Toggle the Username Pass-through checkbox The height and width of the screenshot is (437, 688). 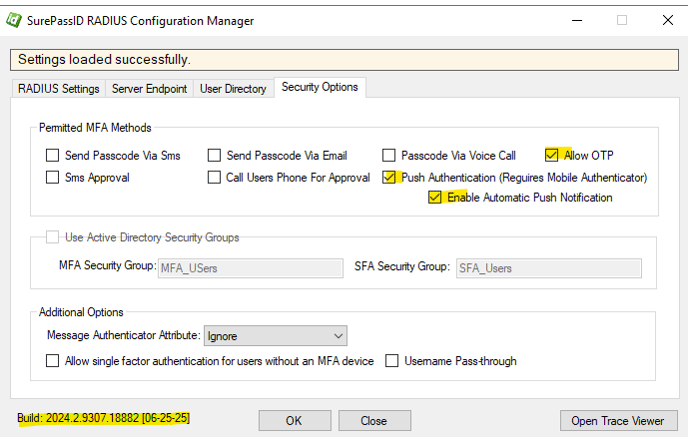(x=392, y=361)
